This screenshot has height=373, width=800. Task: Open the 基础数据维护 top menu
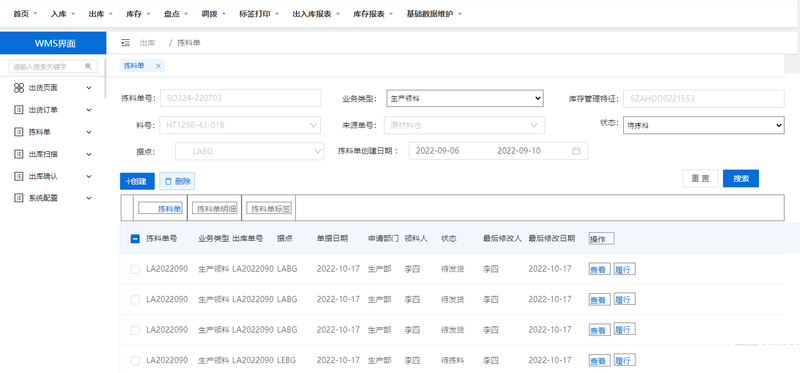[x=434, y=14]
